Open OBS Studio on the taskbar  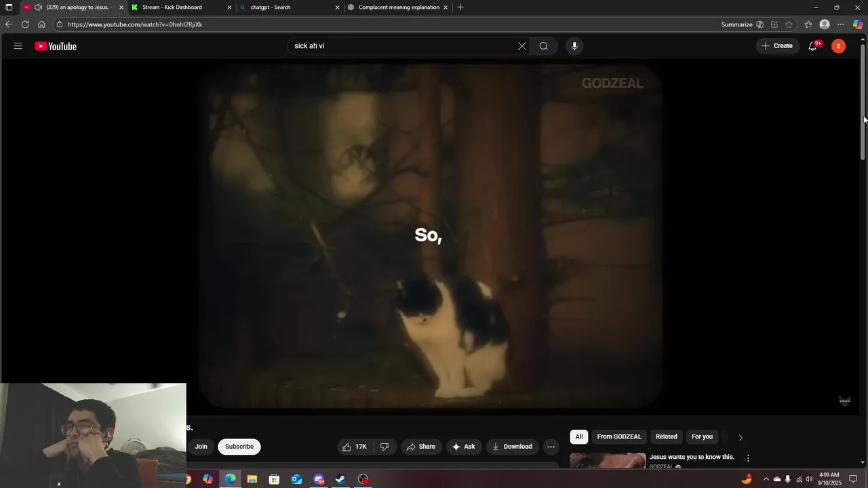click(363, 479)
